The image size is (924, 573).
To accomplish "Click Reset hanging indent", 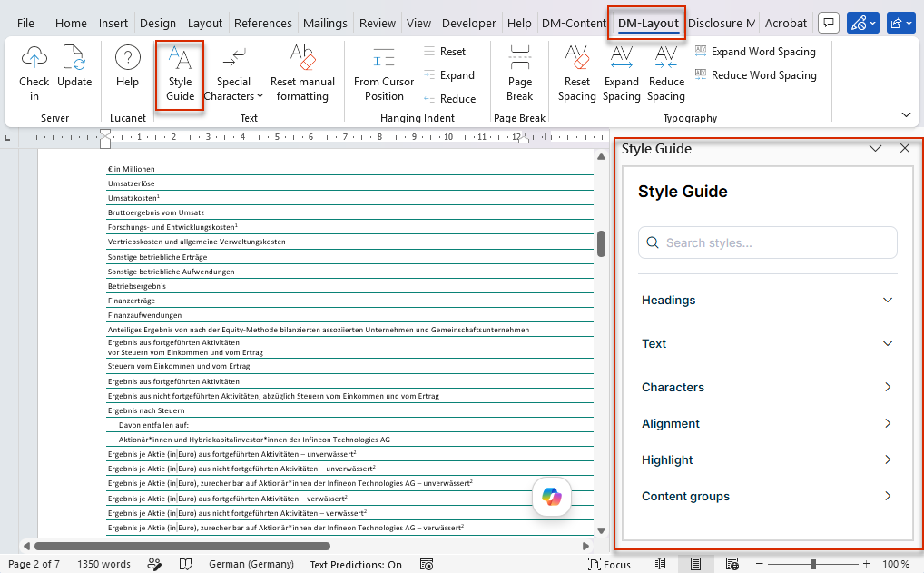I will [445, 51].
